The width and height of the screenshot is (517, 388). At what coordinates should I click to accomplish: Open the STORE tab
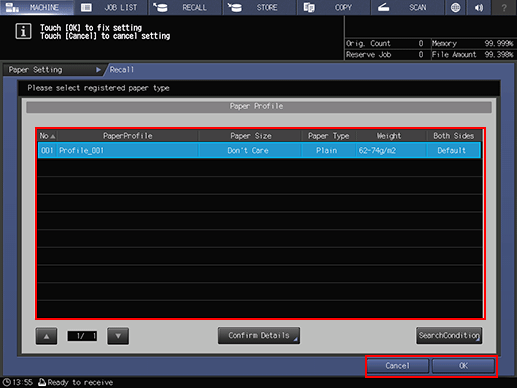point(259,7)
